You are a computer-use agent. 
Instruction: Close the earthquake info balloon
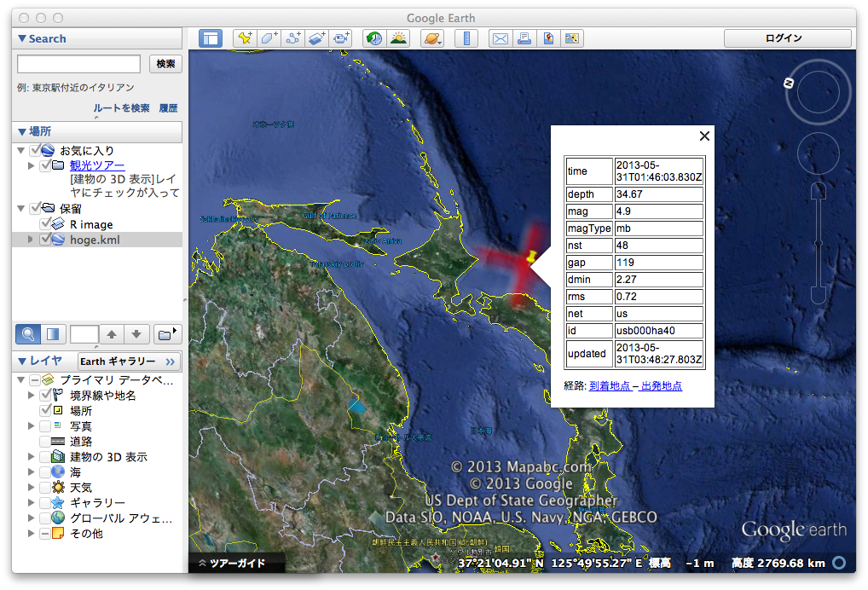tap(704, 136)
